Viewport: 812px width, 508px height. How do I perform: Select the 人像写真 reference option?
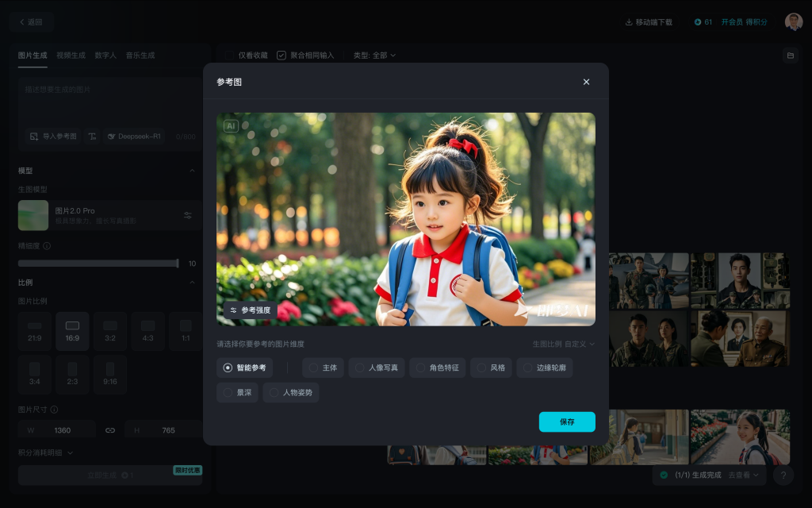(x=377, y=368)
